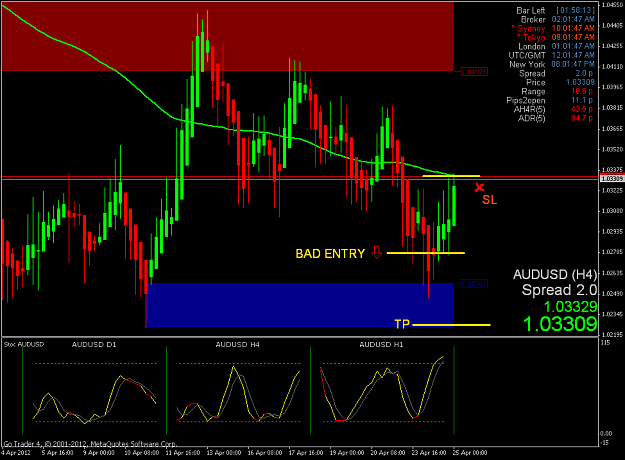Click the AUDUSD D1 stochastic panel title
625x460 pixels.
(x=94, y=344)
